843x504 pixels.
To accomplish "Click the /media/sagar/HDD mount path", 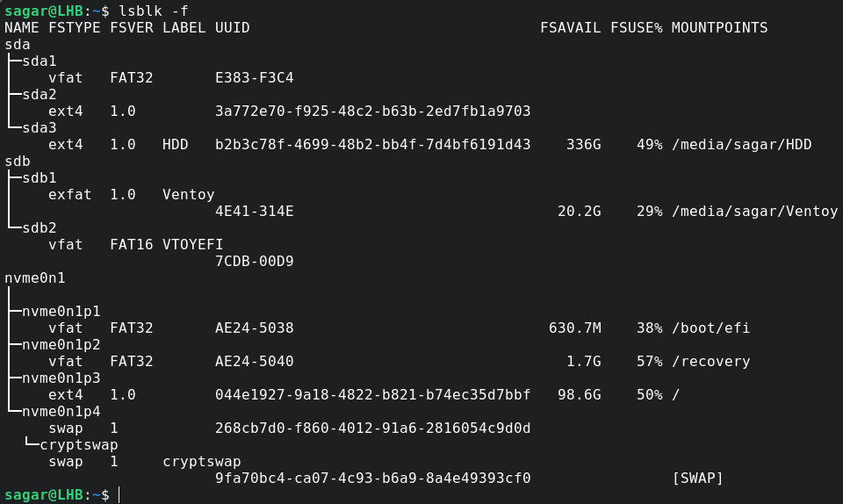I will pos(741,145).
